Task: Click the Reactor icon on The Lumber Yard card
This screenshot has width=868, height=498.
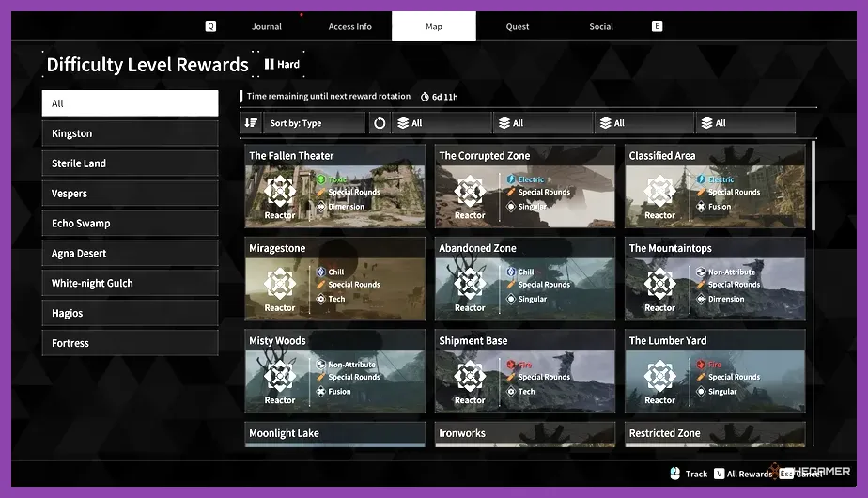Action: tap(659, 376)
